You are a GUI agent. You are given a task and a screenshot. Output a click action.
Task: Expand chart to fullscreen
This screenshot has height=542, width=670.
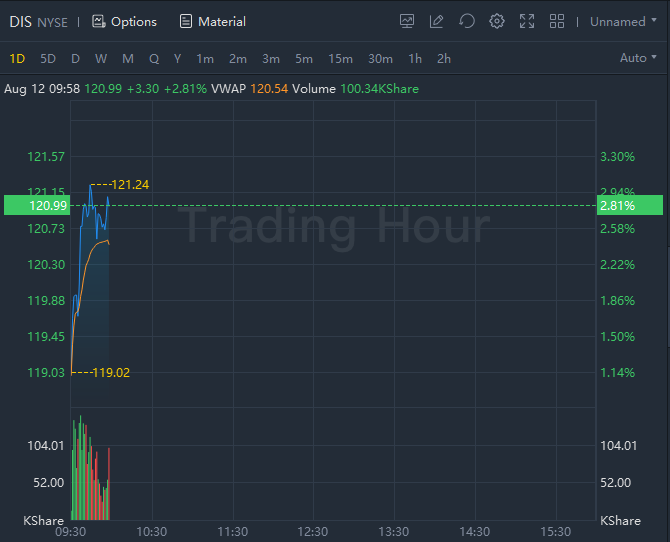(527, 21)
